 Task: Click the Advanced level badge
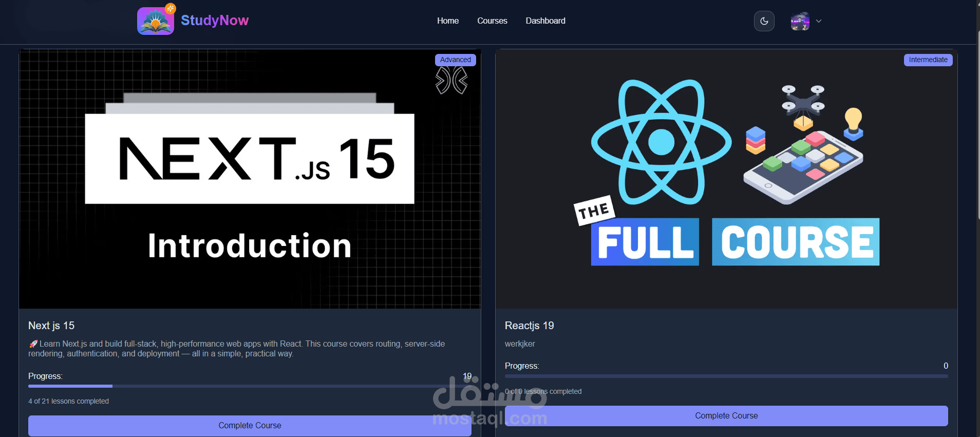[456, 60]
